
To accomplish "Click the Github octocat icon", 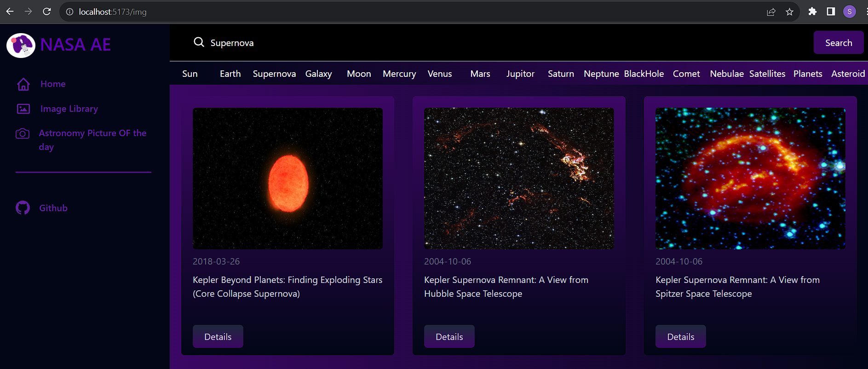I will pos(23,208).
